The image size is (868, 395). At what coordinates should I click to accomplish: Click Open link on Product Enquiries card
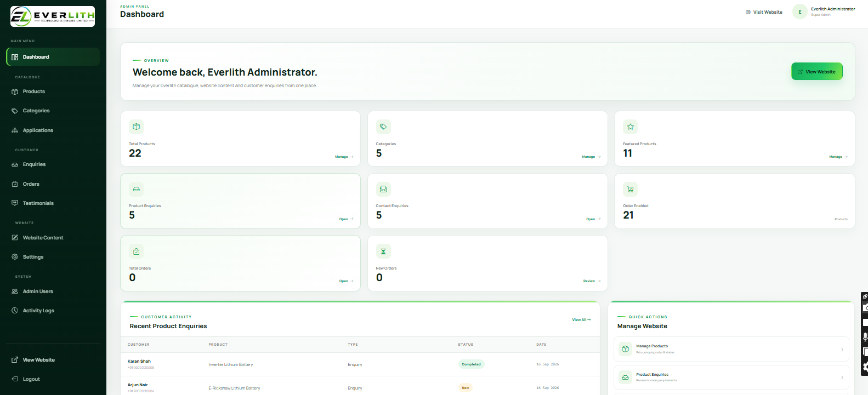[346, 219]
